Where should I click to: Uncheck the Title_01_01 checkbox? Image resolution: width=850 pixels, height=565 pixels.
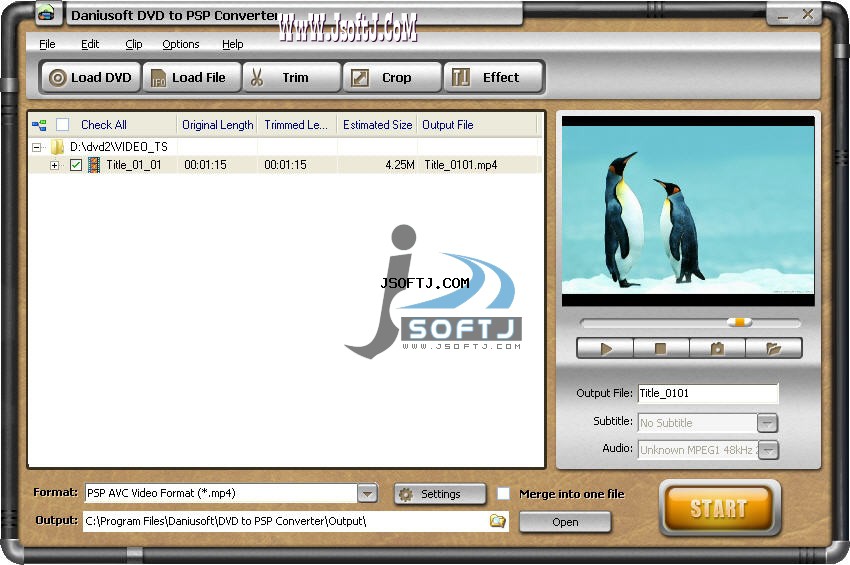76,165
